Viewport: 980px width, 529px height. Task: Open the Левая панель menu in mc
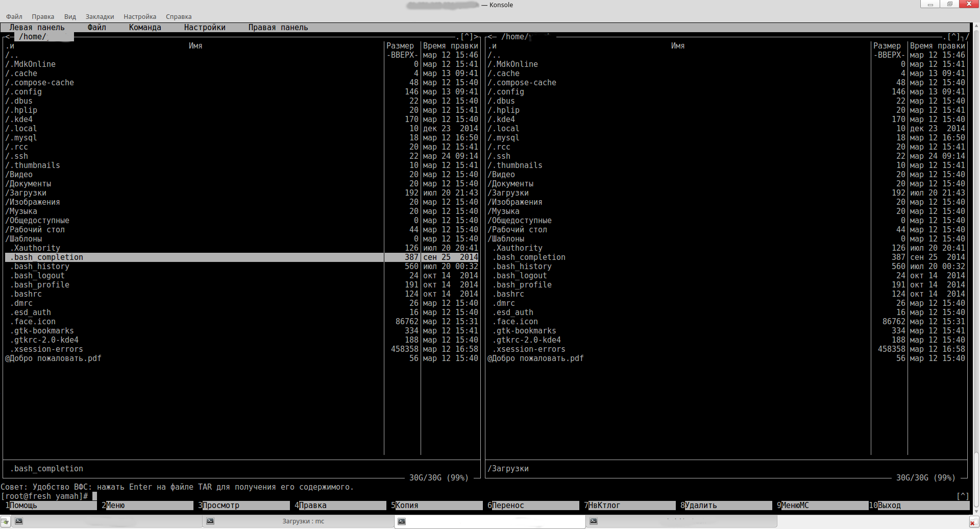tap(37, 28)
